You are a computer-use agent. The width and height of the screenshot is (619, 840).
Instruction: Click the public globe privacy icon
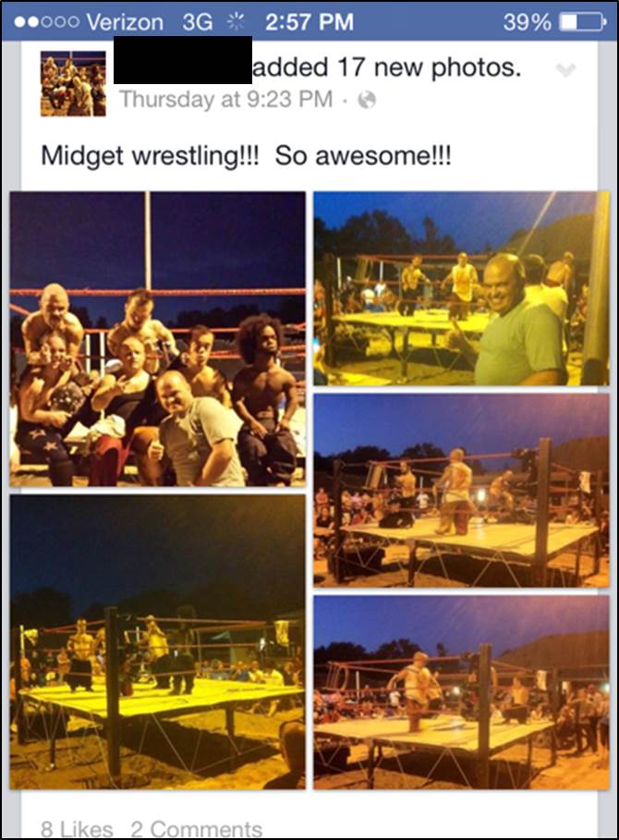click(367, 100)
